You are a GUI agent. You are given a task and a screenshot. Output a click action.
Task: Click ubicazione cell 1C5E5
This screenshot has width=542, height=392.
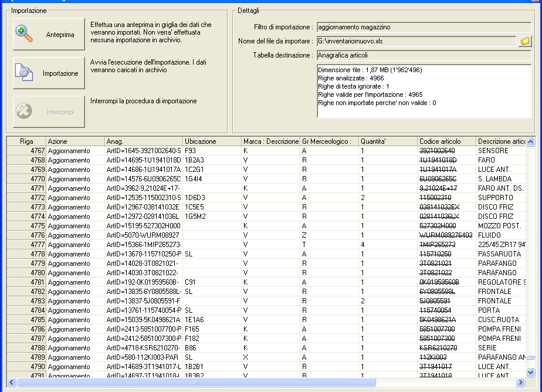[x=212, y=207]
